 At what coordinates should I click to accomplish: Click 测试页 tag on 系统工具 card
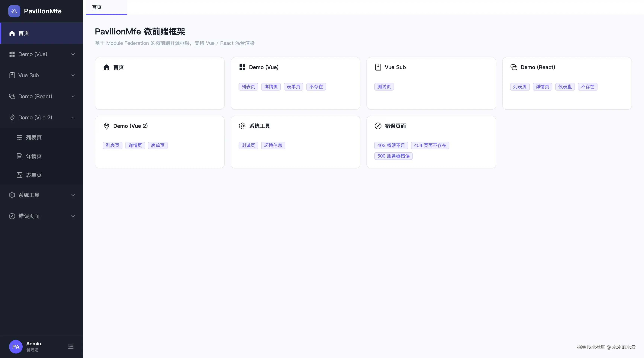(248, 145)
